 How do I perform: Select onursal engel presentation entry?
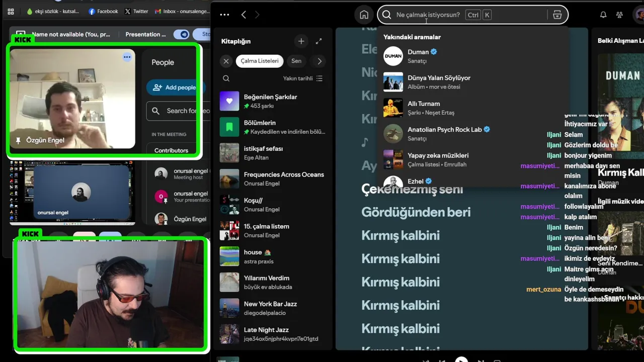(x=181, y=196)
